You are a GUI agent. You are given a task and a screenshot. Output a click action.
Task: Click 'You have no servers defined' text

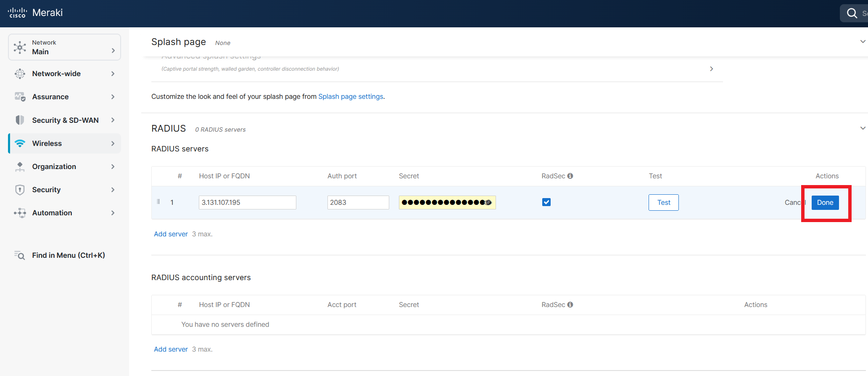click(x=225, y=324)
